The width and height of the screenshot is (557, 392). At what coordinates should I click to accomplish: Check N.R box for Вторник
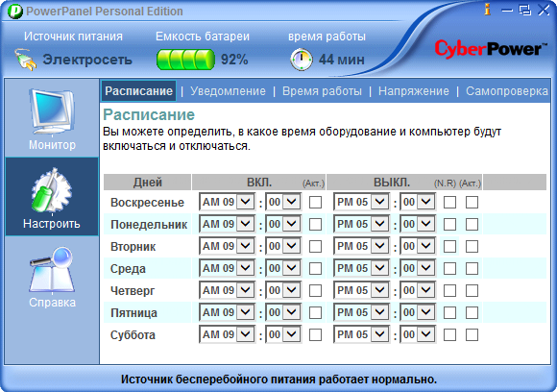[x=449, y=246]
